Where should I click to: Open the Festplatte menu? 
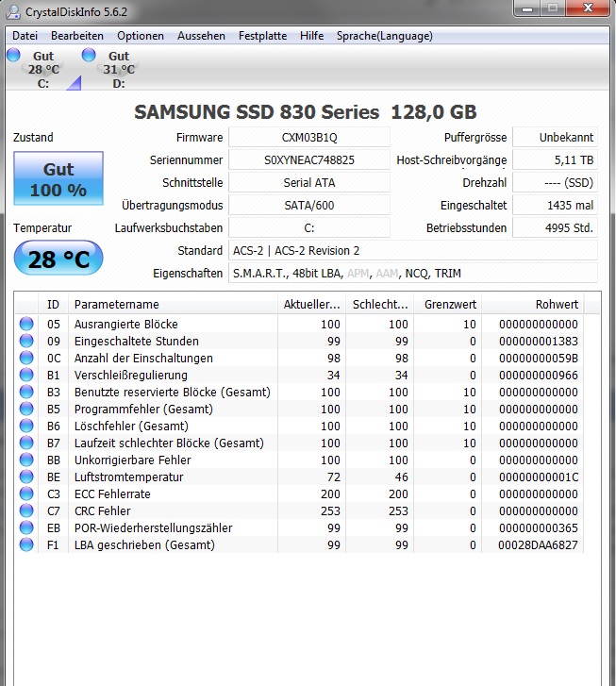click(263, 36)
